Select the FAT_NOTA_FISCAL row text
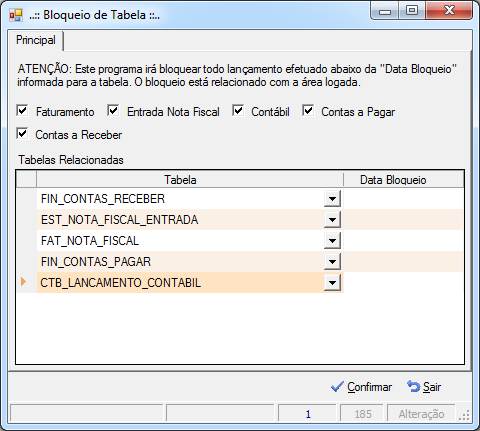 [x=90, y=241]
